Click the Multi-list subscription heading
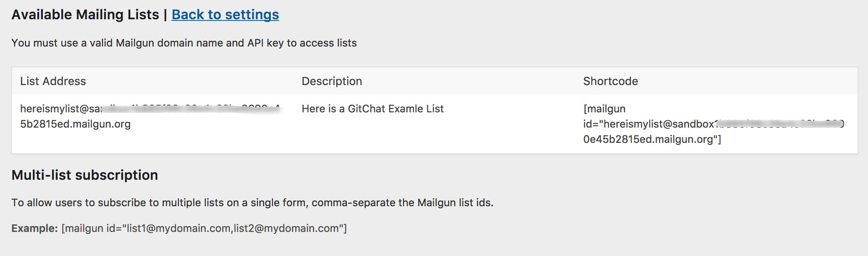The width and height of the screenshot is (868, 256). click(85, 175)
